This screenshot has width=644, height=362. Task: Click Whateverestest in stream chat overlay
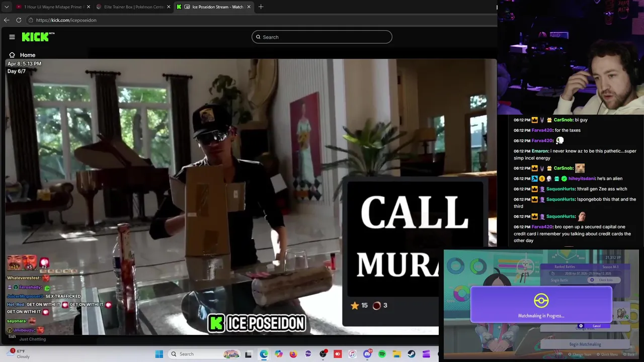(x=24, y=278)
